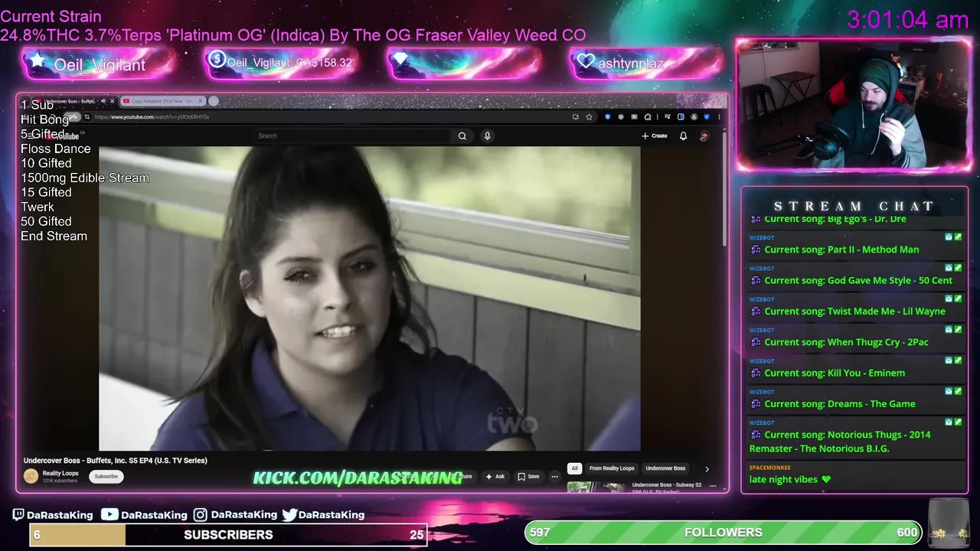This screenshot has height=551, width=980.
Task: Subscribe to Reality Loops
Action: [106, 476]
